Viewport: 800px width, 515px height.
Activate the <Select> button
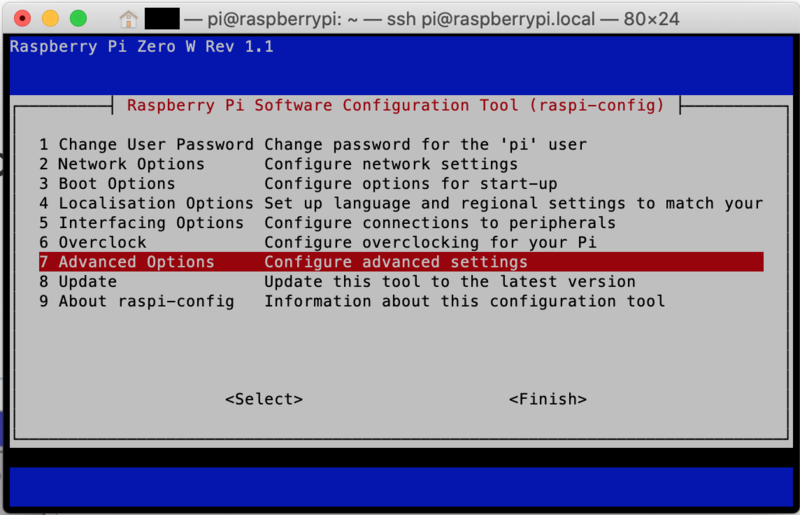click(264, 399)
